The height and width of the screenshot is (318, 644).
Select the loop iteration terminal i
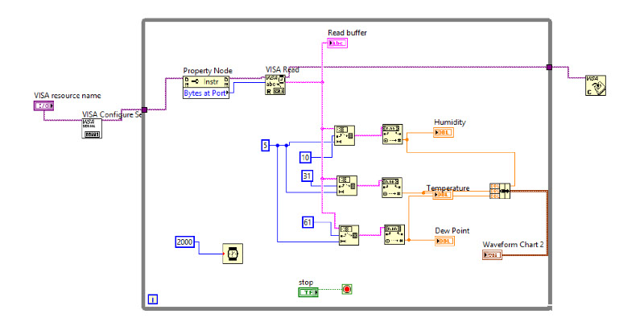click(152, 299)
